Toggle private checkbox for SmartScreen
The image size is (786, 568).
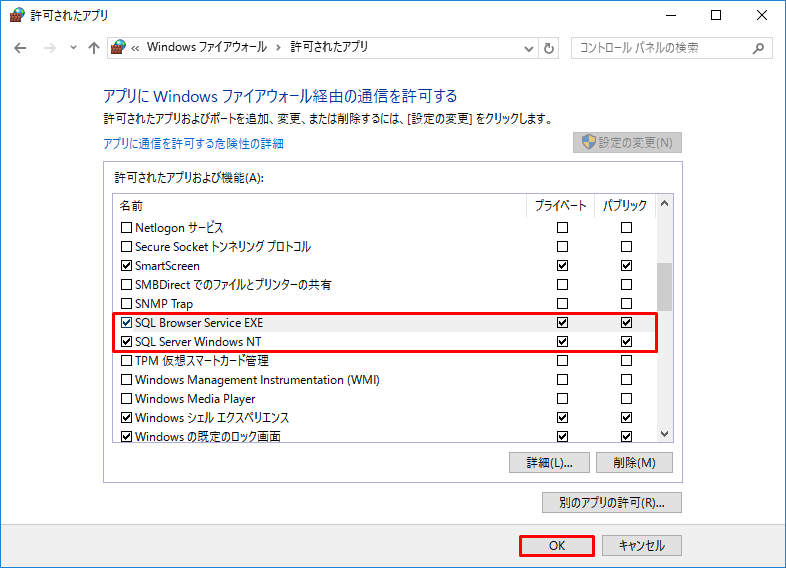[x=562, y=266]
